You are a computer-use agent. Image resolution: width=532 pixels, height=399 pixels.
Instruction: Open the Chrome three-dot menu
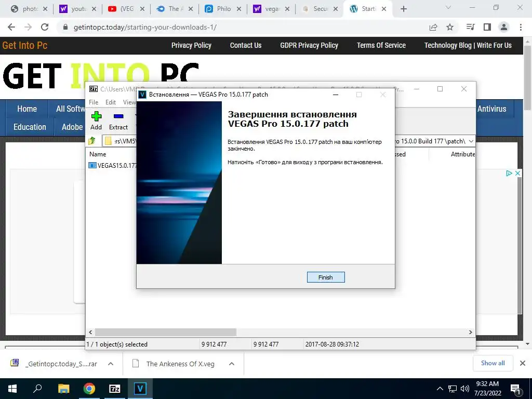[x=521, y=27]
